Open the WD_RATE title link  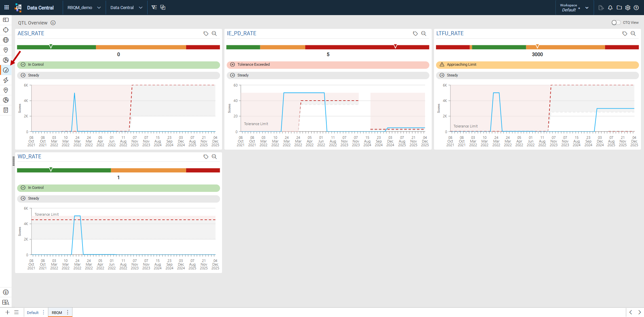point(30,157)
